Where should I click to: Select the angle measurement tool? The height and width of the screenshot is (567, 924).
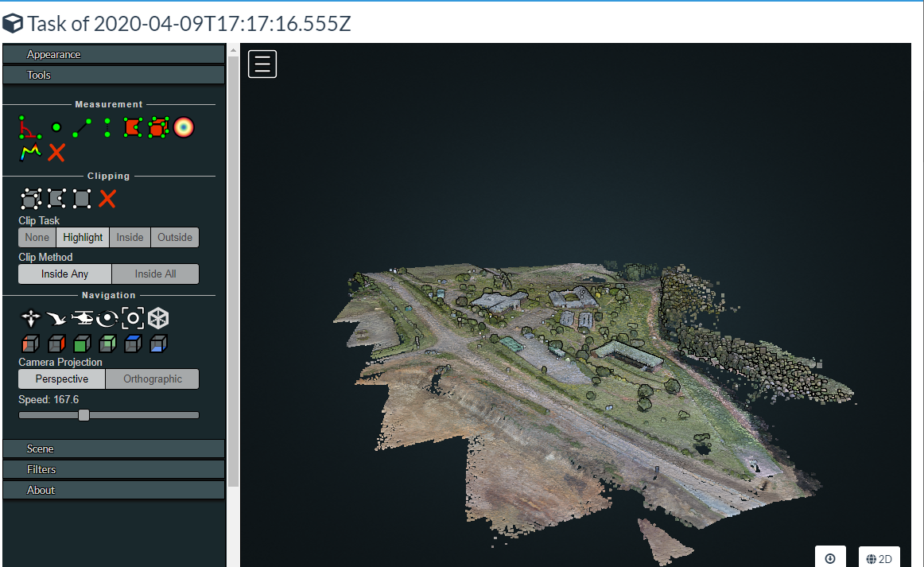(30, 127)
